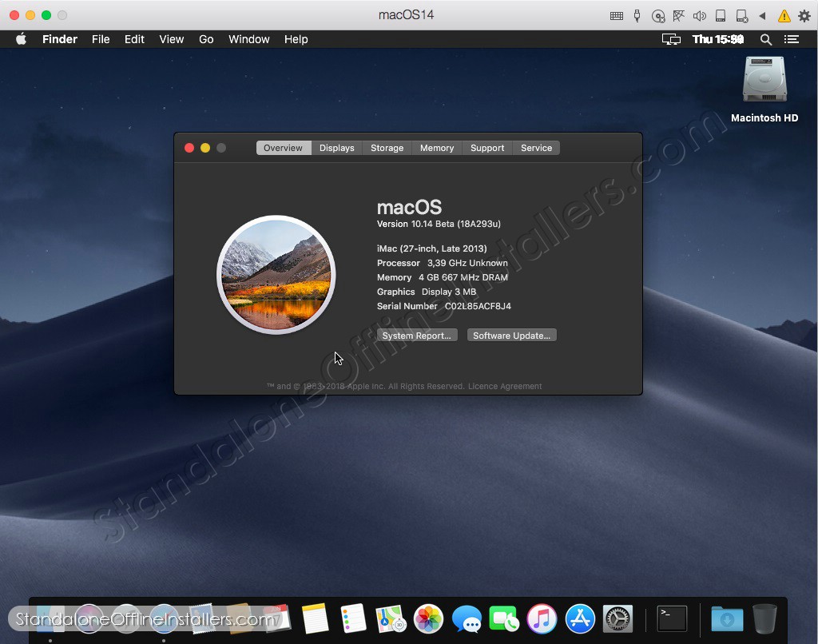Click the first hard disk toolbar icon
This screenshot has width=818, height=644.
tap(721, 16)
